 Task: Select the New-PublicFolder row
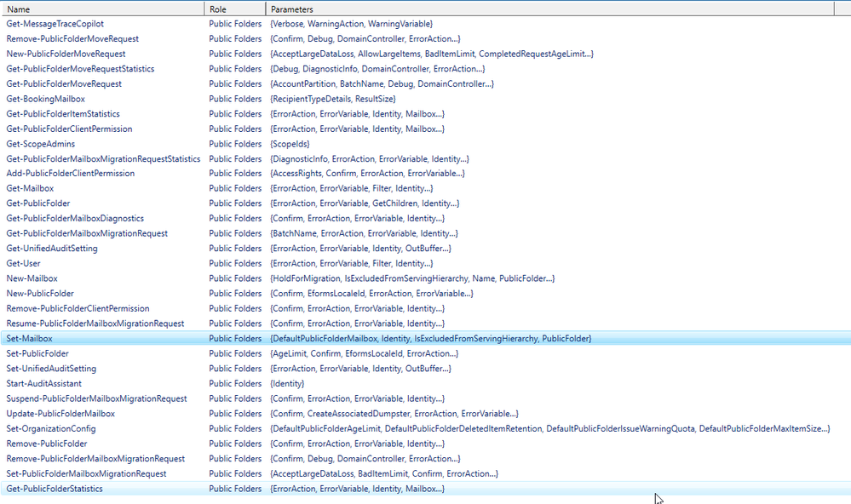(426, 294)
